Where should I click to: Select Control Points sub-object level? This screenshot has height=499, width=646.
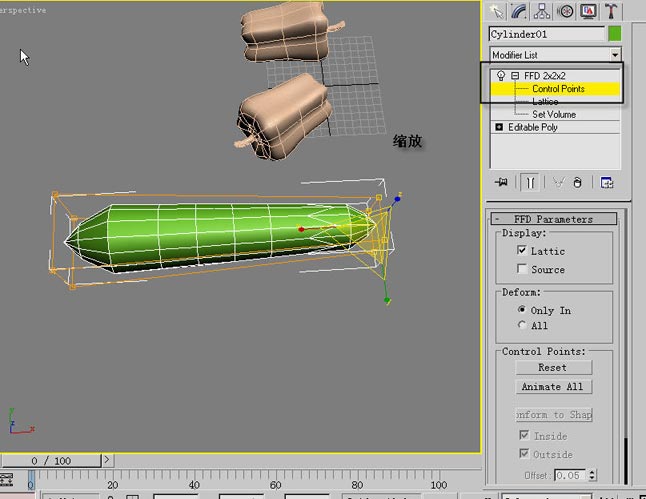pyautogui.click(x=556, y=89)
